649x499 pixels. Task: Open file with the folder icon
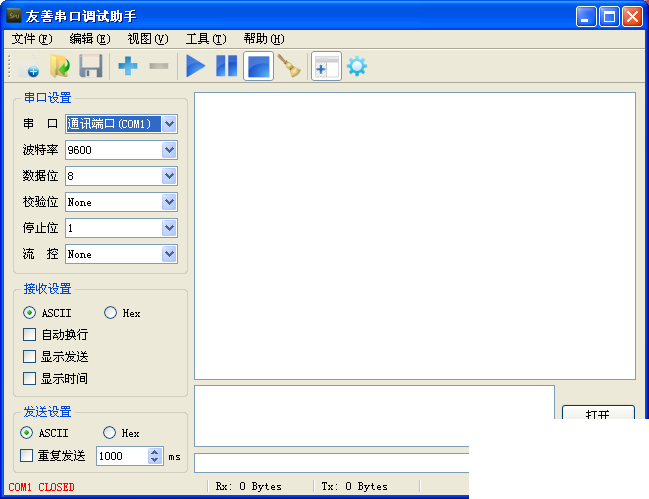pos(60,66)
